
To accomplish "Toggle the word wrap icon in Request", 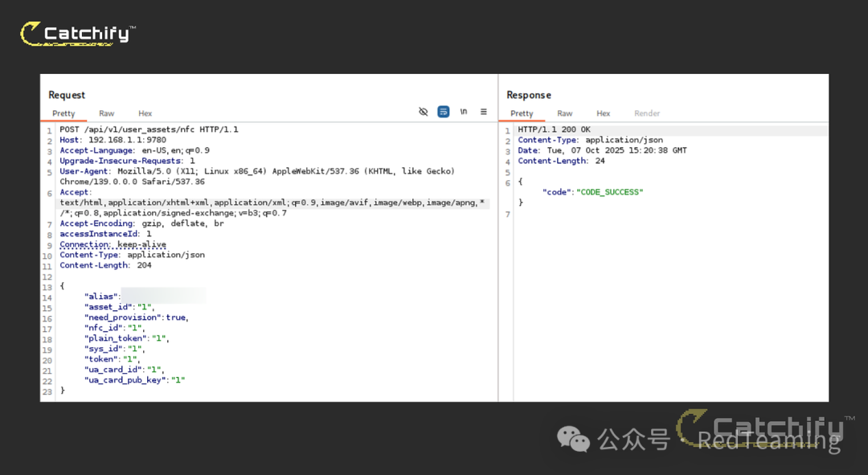I will point(444,112).
